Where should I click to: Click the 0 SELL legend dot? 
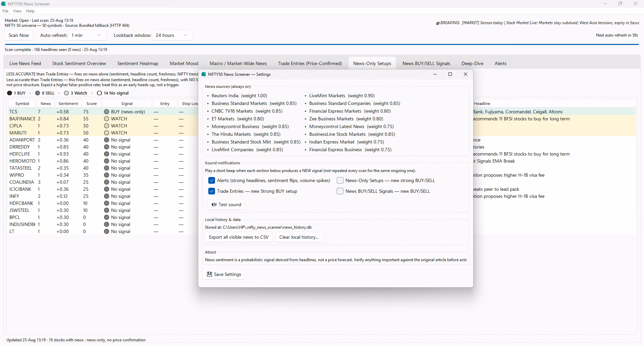(x=38, y=93)
